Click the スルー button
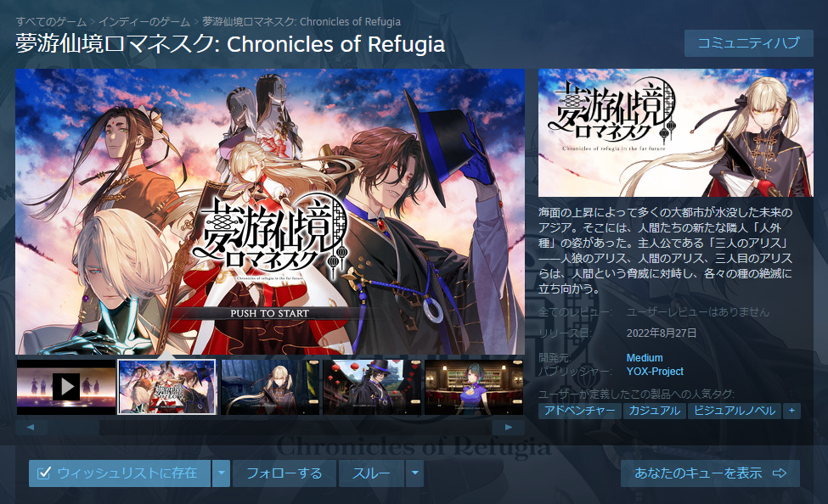 (x=371, y=473)
